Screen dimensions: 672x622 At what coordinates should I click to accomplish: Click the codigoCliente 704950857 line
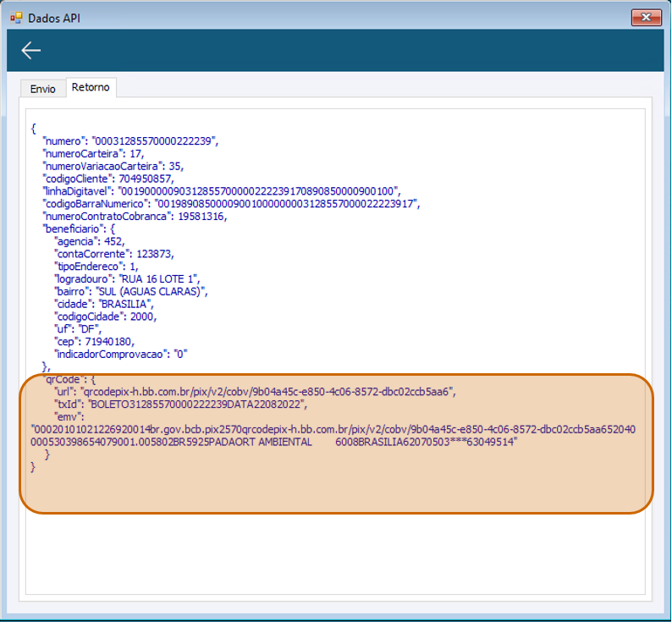point(108,179)
